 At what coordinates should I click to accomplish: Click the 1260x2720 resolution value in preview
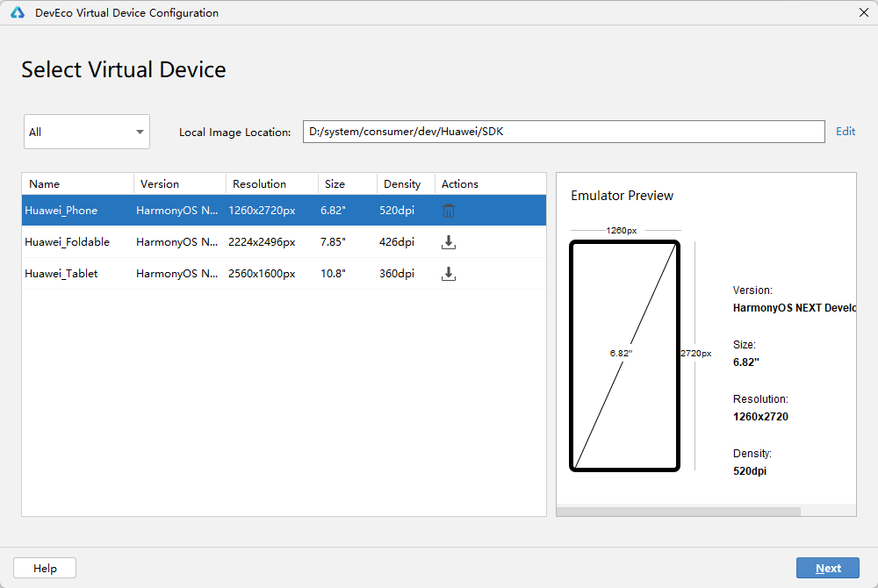tap(760, 417)
